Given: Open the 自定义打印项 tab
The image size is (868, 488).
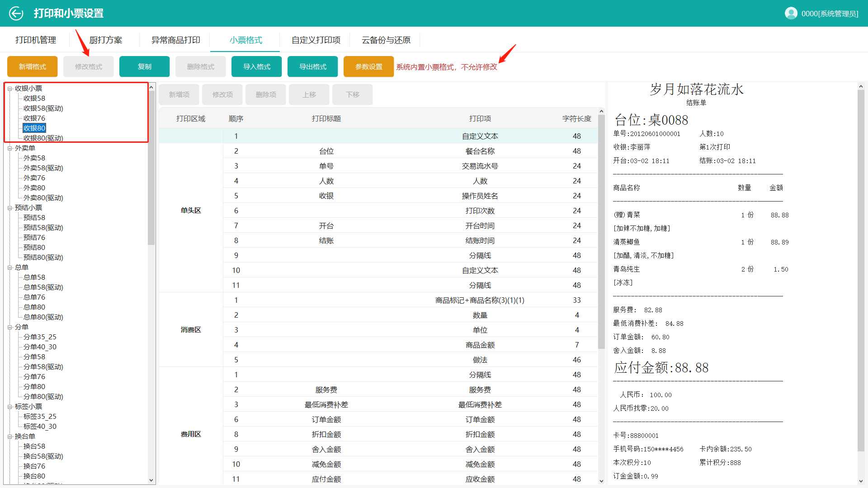Looking at the screenshot, I should (x=316, y=40).
